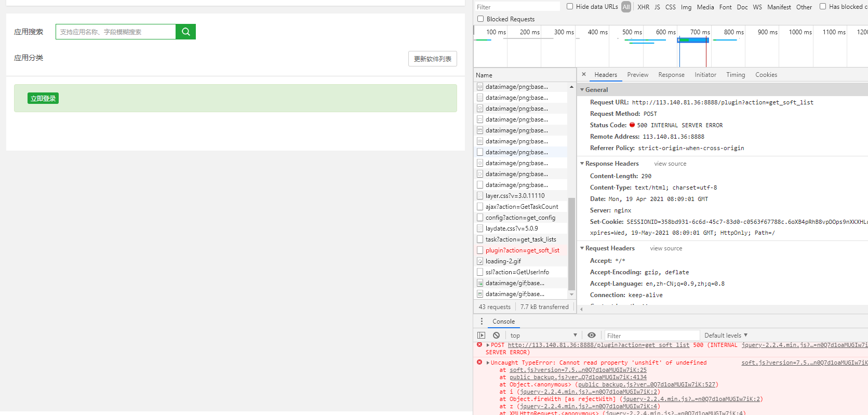868x415 pixels.
Task: Click file icon of plugin?action=get_soft_list row
Action: tap(480, 250)
